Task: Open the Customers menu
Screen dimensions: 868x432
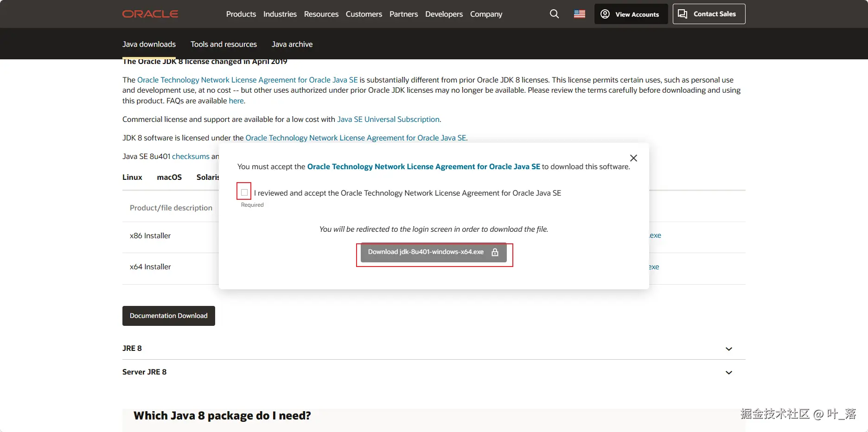Action: [364, 14]
